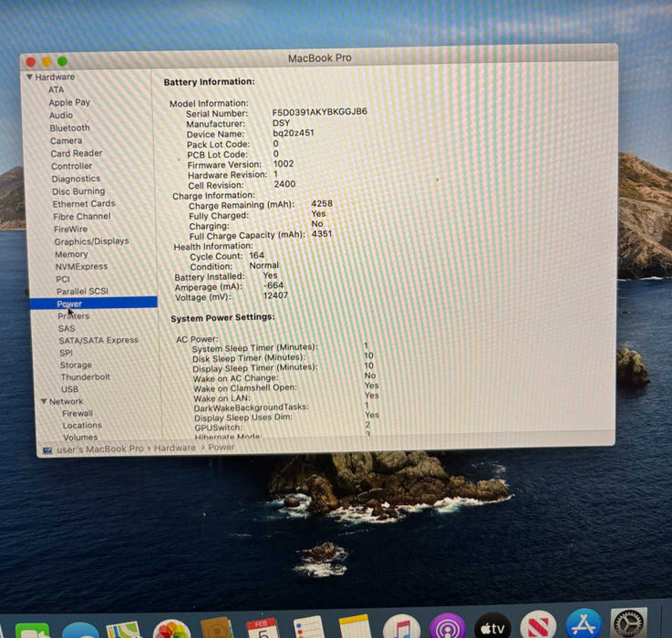Select Bluetooth in the sidebar
The width and height of the screenshot is (672, 638).
(x=70, y=128)
